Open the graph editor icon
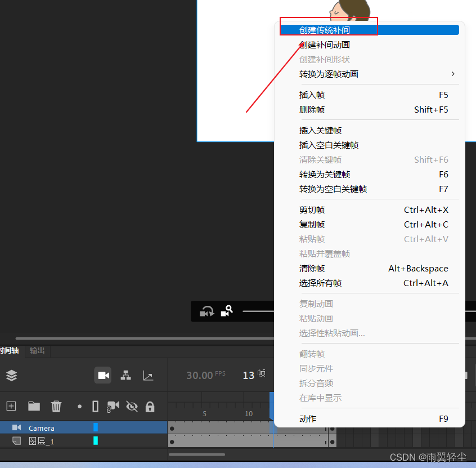Image resolution: width=476 pixels, height=468 pixels. point(149,375)
